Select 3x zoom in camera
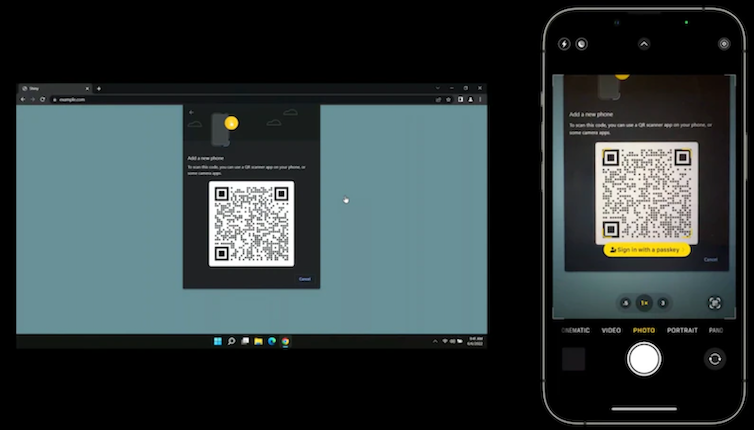This screenshot has width=754, height=430. (663, 303)
